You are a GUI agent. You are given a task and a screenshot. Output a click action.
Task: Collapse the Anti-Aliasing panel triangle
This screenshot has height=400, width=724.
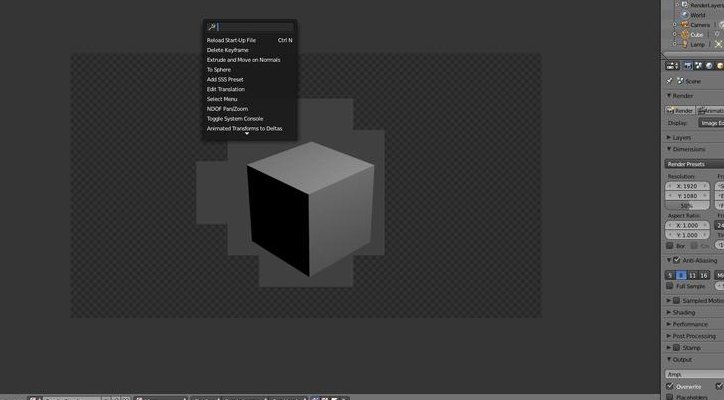click(x=669, y=261)
